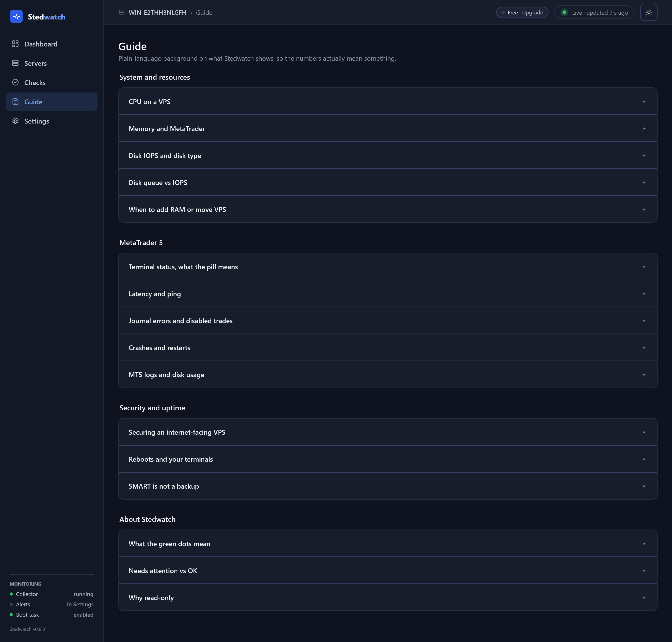Viewport: 672px width, 642px height.
Task: Expand MT5 logs and disk usage
Action: click(388, 374)
